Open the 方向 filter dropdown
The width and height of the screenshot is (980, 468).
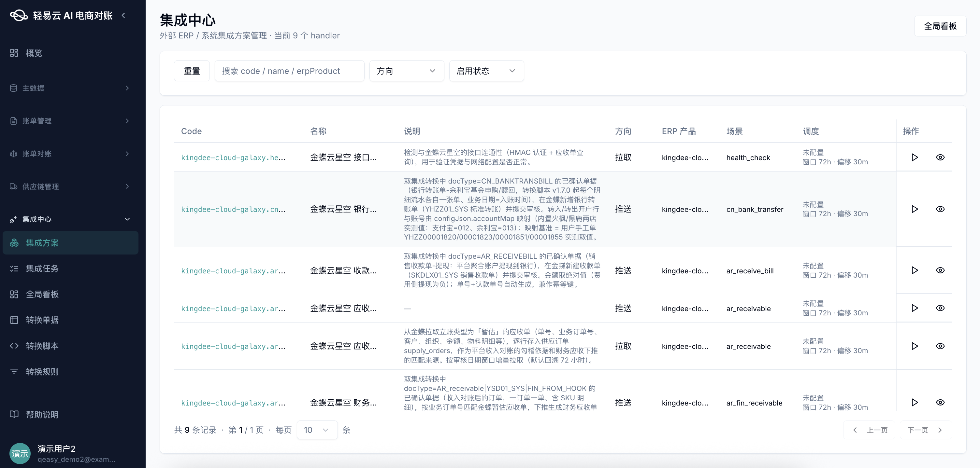pyautogui.click(x=406, y=71)
